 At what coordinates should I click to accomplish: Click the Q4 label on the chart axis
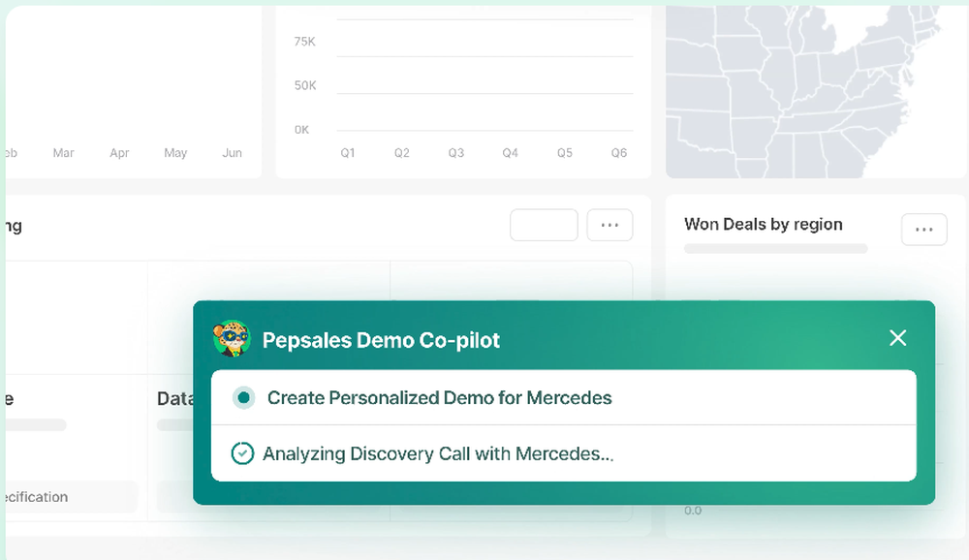click(510, 153)
